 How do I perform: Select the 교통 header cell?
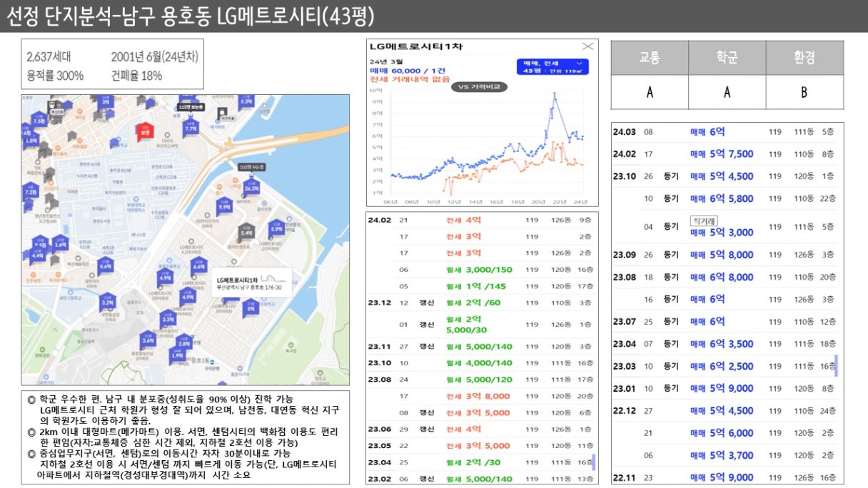pyautogui.click(x=650, y=58)
